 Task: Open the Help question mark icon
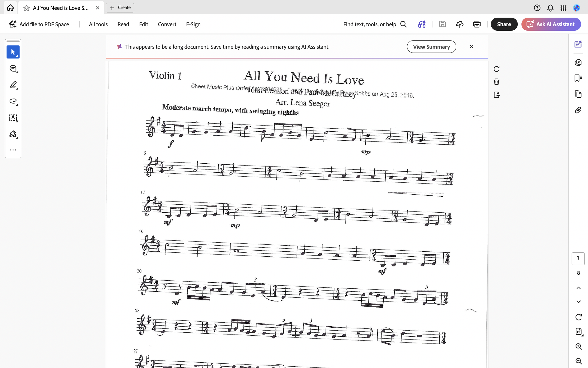pyautogui.click(x=537, y=8)
